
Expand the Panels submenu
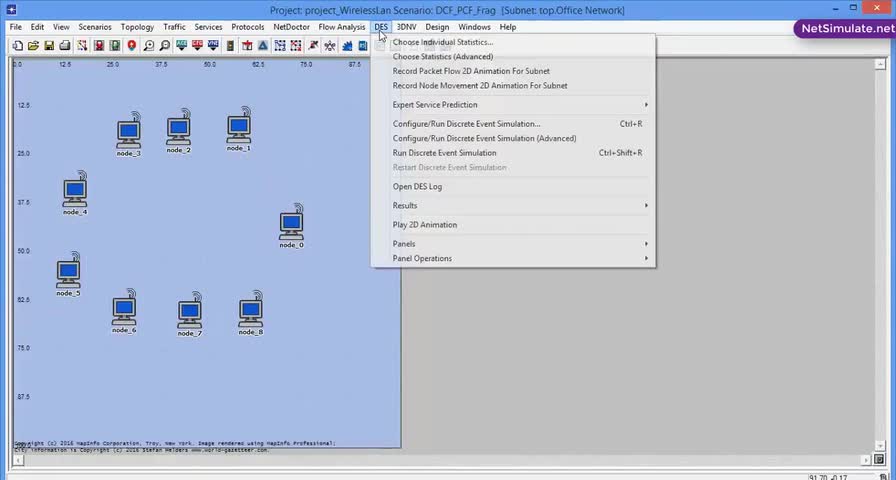pos(513,243)
